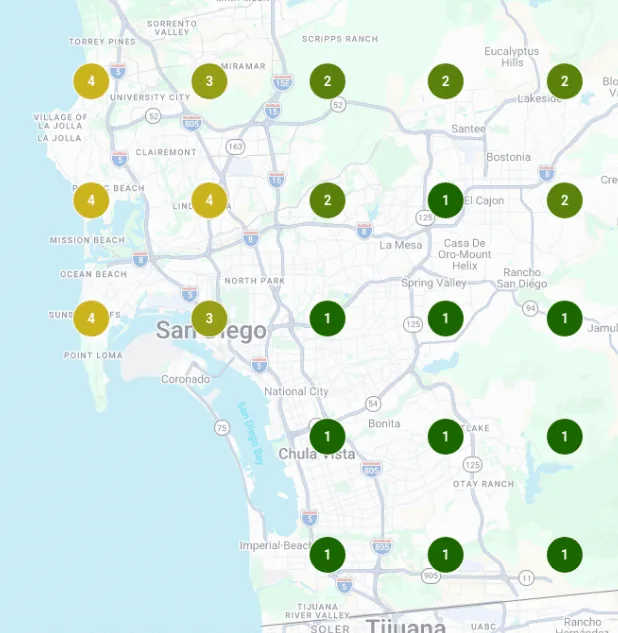Click the LA JOLLA label

coord(59,138)
